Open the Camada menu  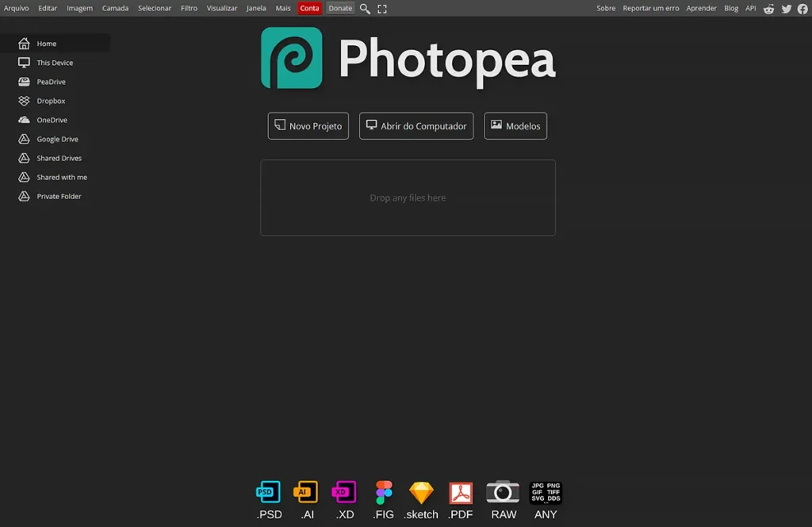[115, 8]
